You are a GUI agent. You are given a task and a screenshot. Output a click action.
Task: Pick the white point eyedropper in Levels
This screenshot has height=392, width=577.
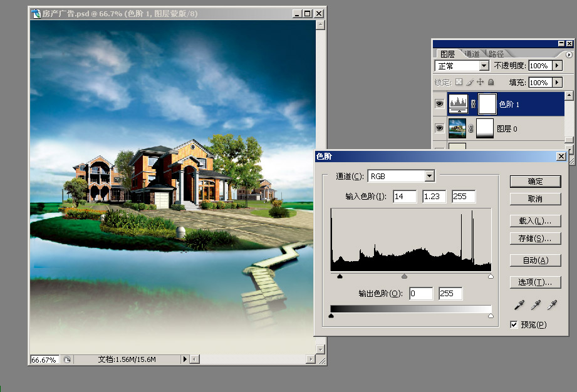(551, 305)
